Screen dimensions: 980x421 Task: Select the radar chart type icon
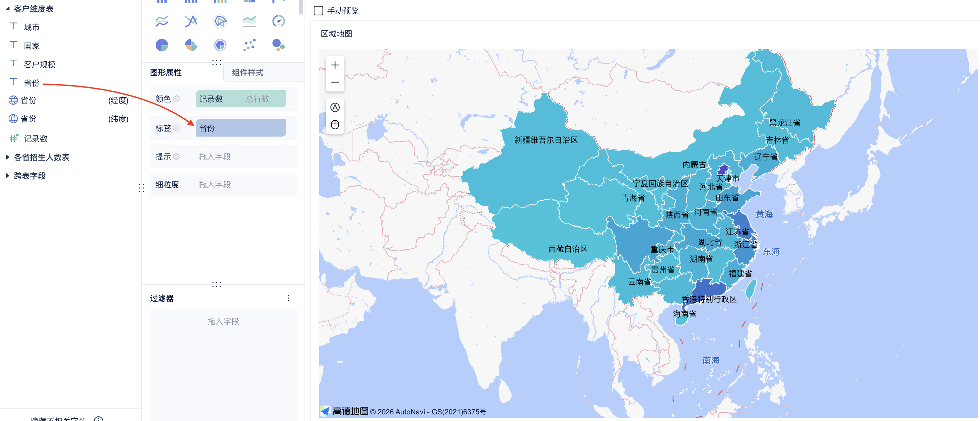220,21
